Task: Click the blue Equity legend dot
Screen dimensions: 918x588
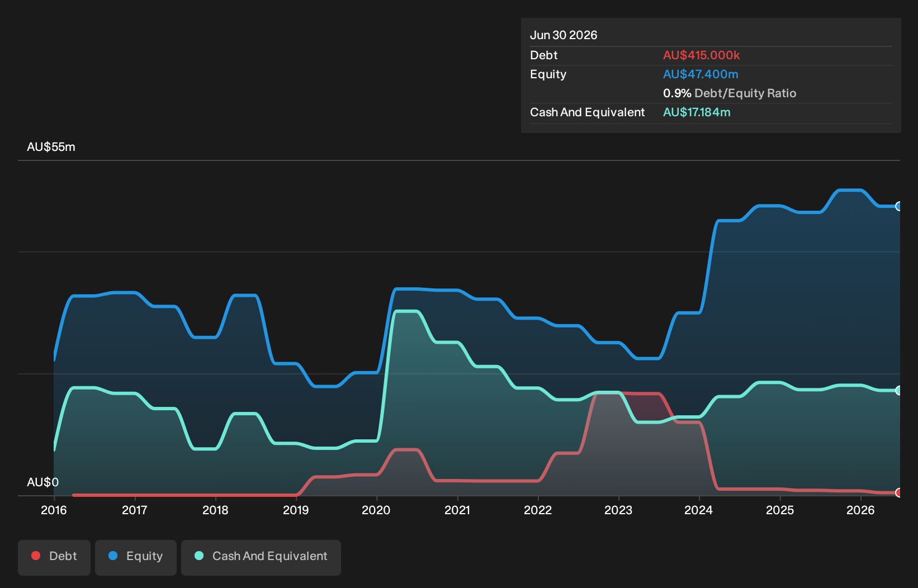Action: click(113, 556)
